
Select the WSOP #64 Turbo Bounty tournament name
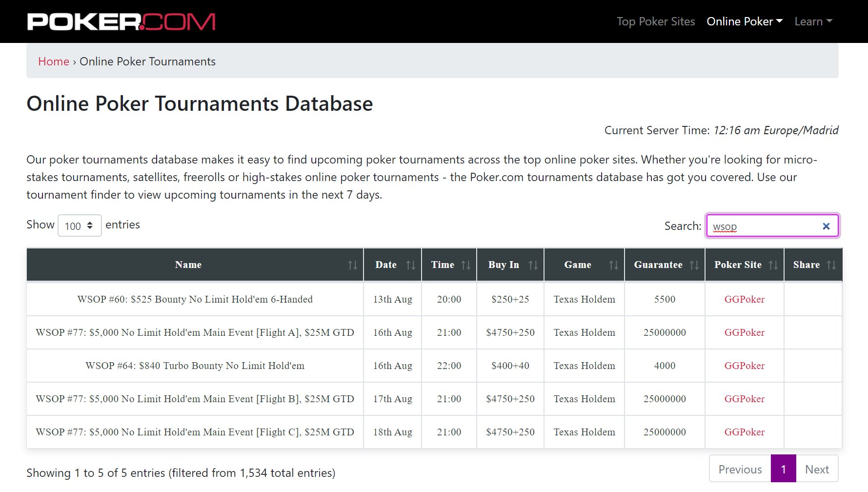coord(195,366)
